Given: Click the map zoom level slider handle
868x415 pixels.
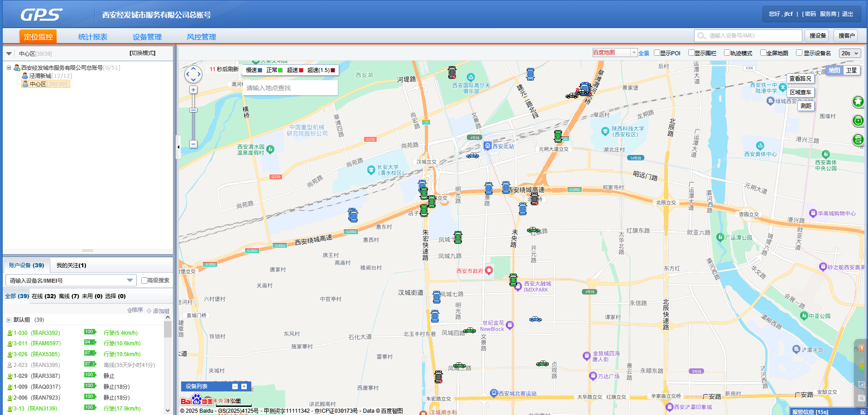Looking at the screenshot, I should pos(193,110).
